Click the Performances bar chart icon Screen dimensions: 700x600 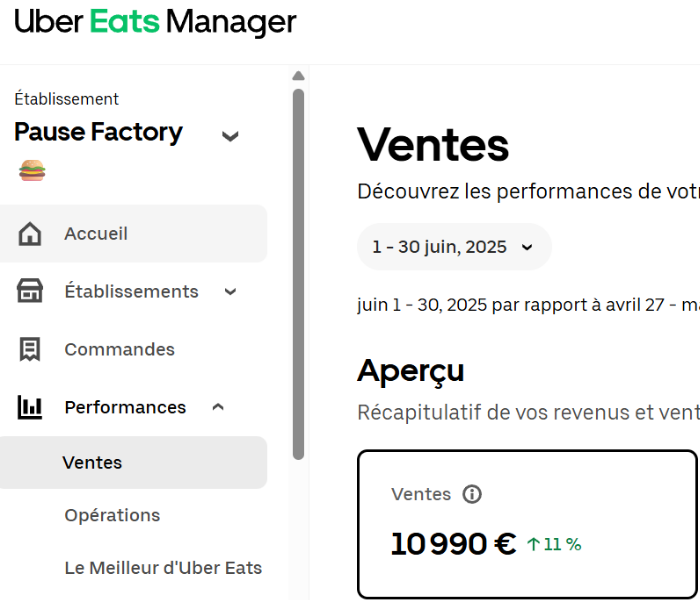(x=31, y=407)
